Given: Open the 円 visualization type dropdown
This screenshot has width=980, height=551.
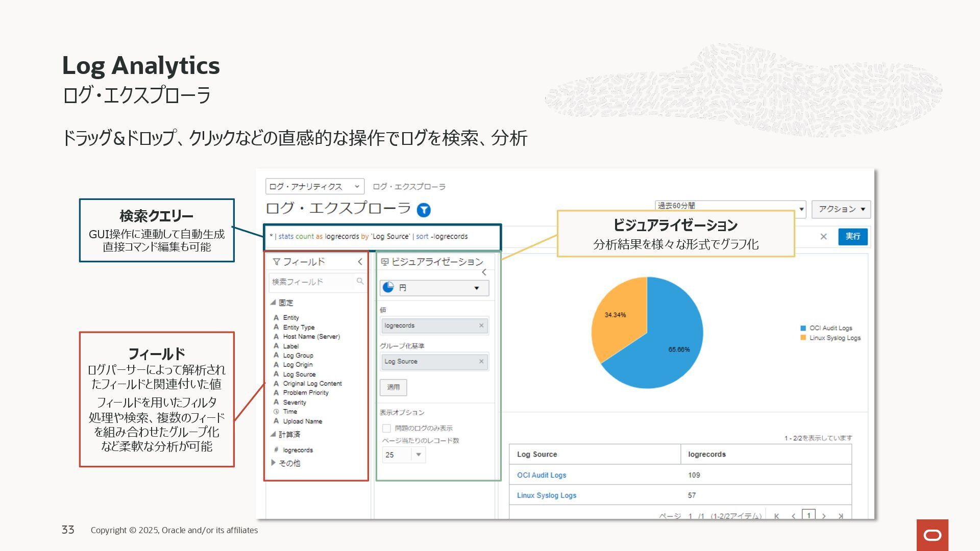Looking at the screenshot, I should coord(434,288).
